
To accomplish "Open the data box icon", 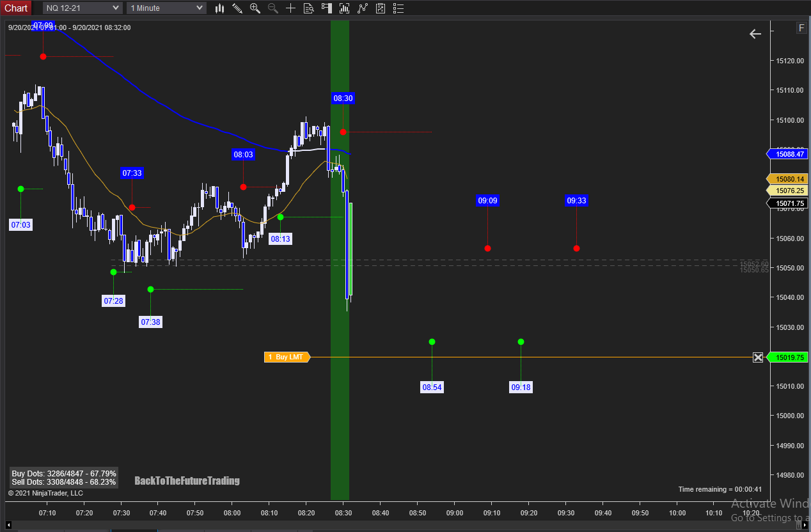I will pyautogui.click(x=309, y=8).
